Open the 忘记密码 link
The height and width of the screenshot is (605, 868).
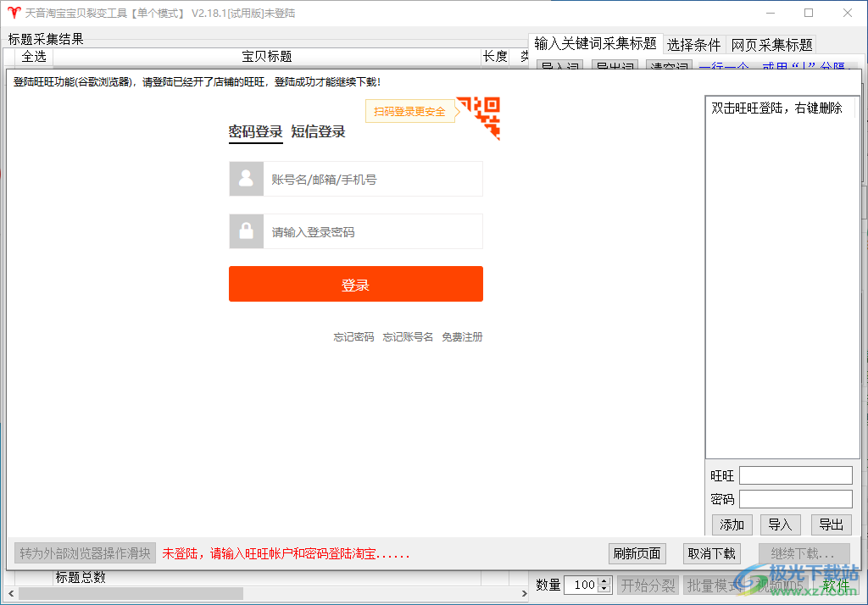(x=353, y=336)
